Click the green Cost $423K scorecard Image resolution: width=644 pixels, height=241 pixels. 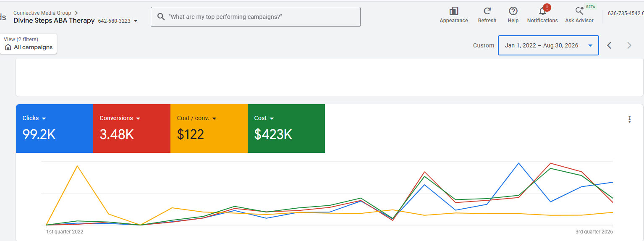click(x=286, y=128)
